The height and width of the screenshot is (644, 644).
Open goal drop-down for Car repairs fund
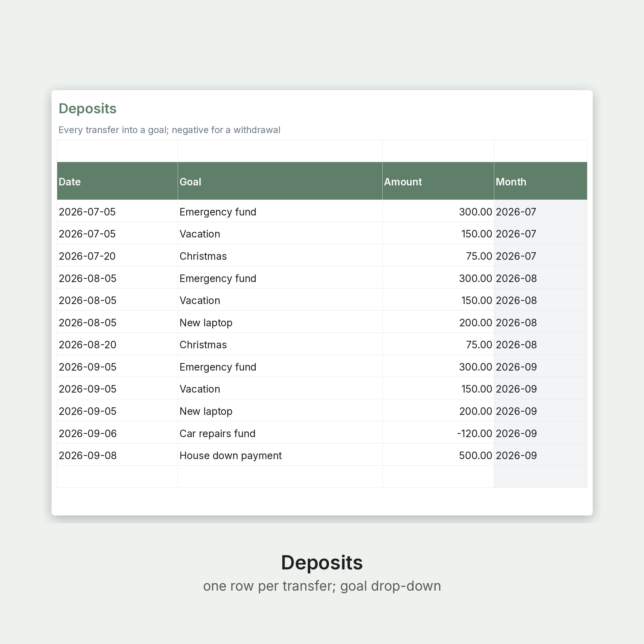click(x=280, y=433)
